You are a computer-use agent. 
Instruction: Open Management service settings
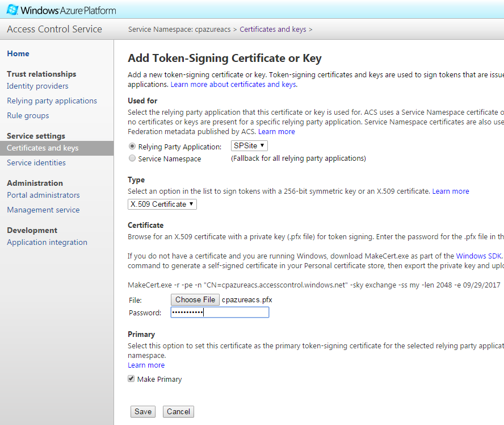[x=43, y=210]
